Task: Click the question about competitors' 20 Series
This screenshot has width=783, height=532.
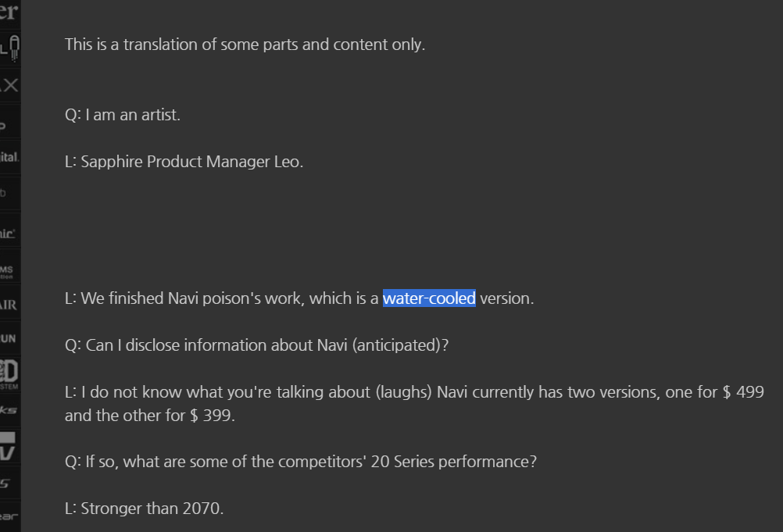Action: click(x=301, y=462)
